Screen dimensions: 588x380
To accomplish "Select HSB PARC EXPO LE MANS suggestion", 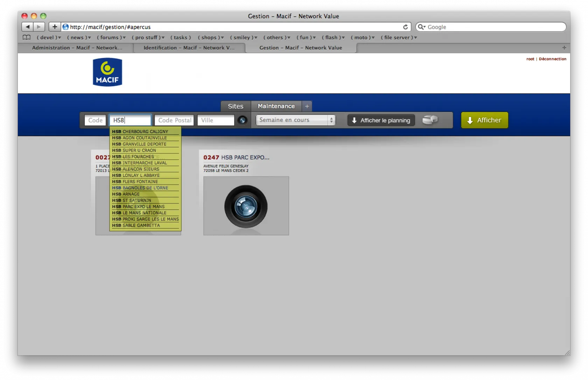I will click(143, 207).
